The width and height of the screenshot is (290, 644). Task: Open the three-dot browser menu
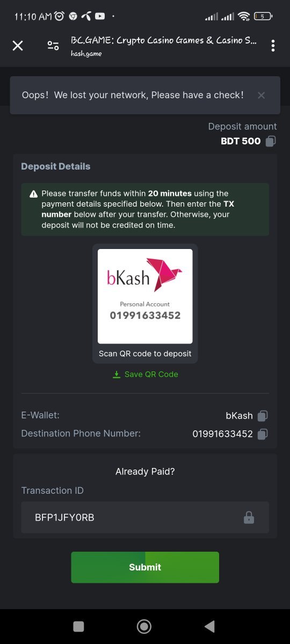click(x=273, y=46)
